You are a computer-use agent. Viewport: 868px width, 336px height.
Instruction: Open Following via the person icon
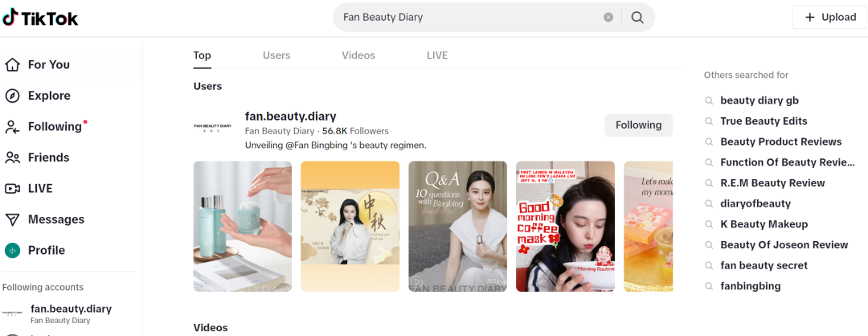coord(12,127)
